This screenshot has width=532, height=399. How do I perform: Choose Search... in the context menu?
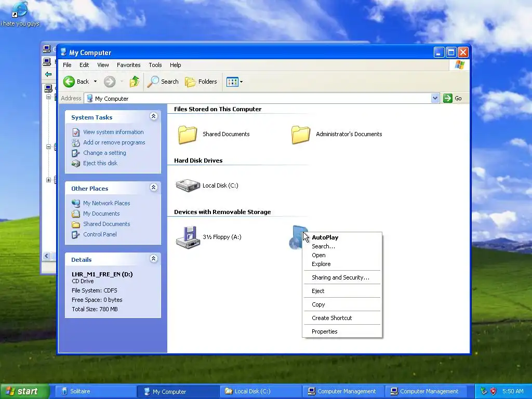(342, 246)
